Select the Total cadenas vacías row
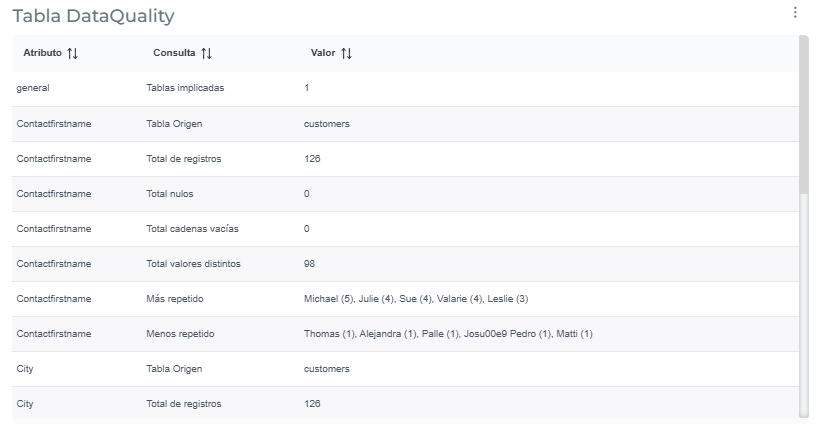The width and height of the screenshot is (818, 431). 405,229
